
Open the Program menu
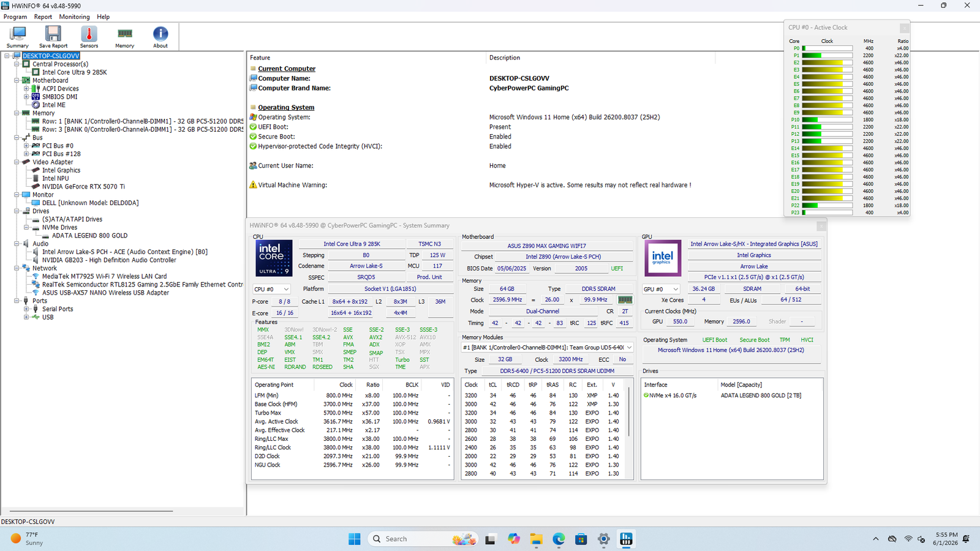tap(15, 17)
